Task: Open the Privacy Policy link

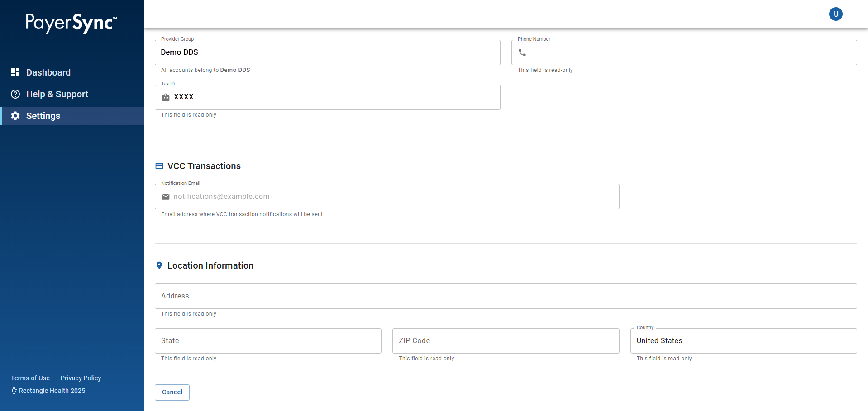Action: click(81, 378)
